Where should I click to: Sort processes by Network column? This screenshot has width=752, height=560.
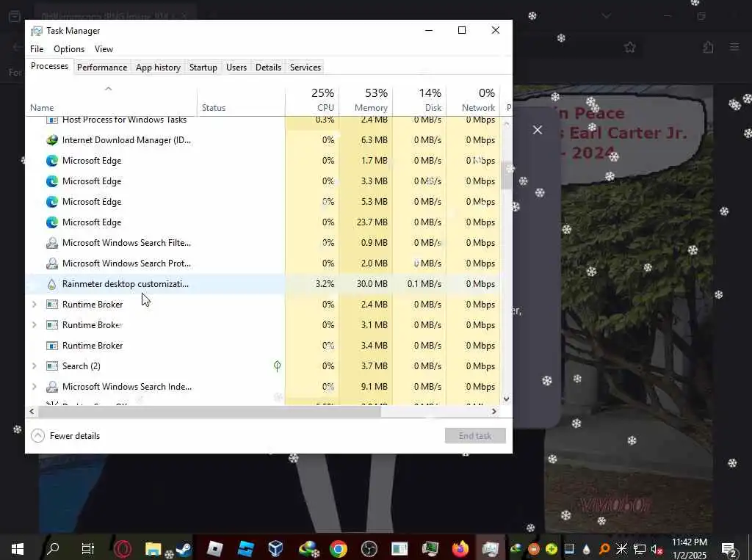[x=474, y=100]
